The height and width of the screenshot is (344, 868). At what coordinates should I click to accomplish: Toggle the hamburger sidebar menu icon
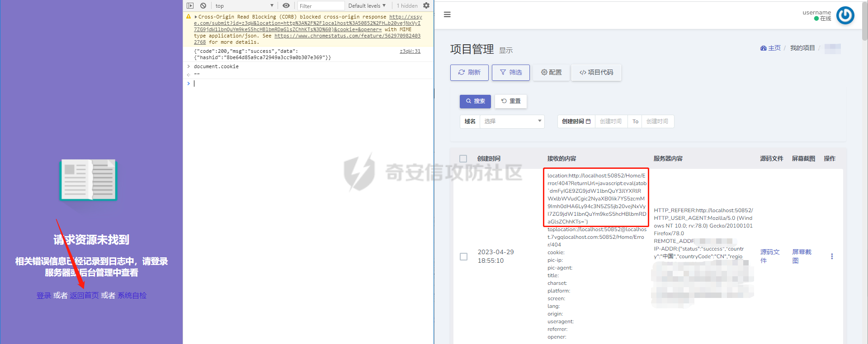[447, 14]
